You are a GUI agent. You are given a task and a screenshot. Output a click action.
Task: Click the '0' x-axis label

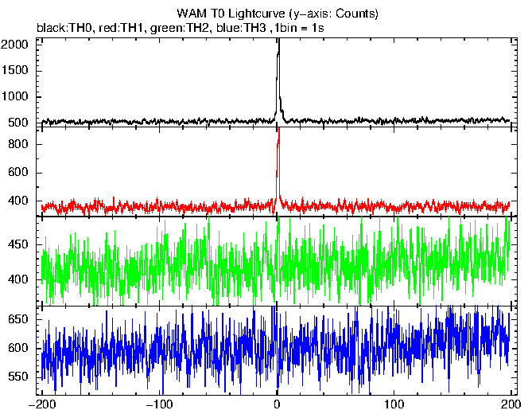click(x=277, y=404)
